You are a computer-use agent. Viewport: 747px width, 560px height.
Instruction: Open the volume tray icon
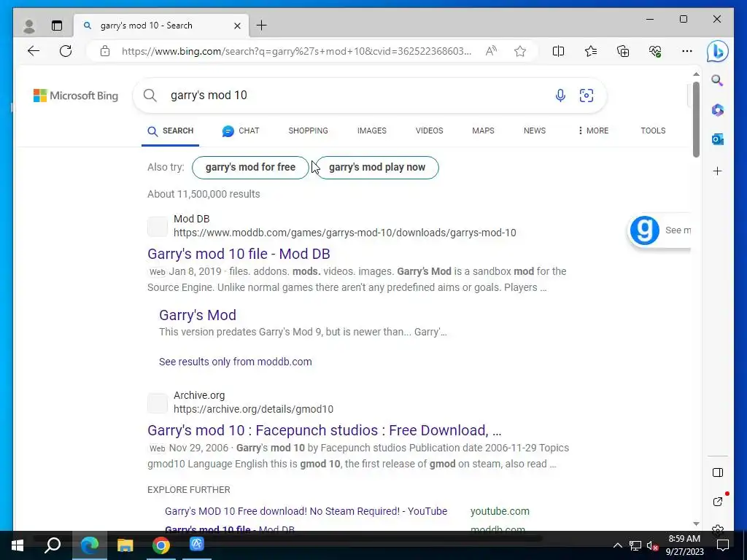coord(652,545)
